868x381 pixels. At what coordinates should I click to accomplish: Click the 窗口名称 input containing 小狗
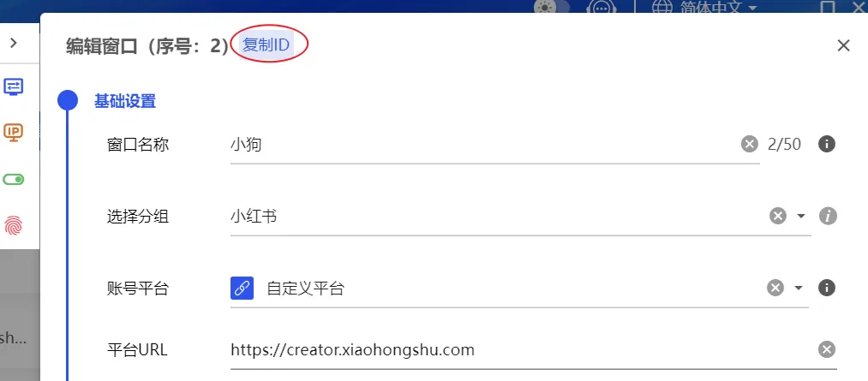(483, 145)
